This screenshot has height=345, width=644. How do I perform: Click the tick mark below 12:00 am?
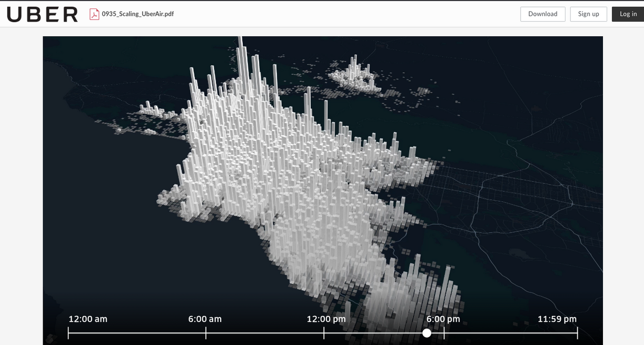(x=68, y=333)
